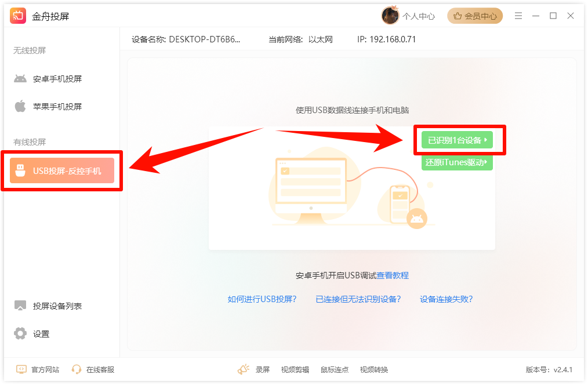Click the 金舟投屏 app logo icon

click(x=18, y=16)
